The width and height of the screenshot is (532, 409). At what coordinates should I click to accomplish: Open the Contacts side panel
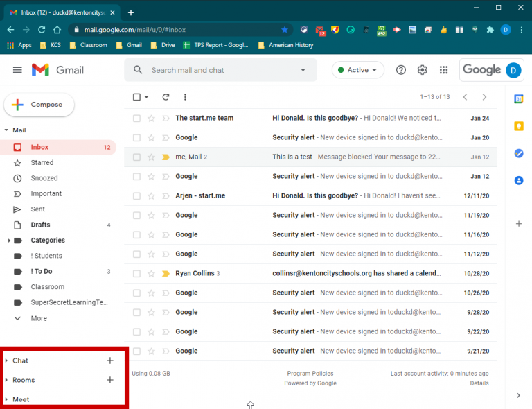click(x=518, y=180)
